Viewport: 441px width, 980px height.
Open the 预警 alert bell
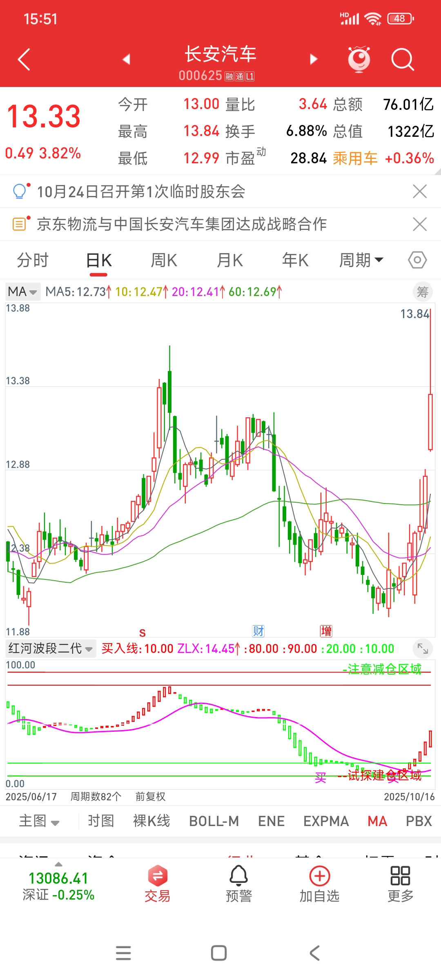(x=239, y=884)
